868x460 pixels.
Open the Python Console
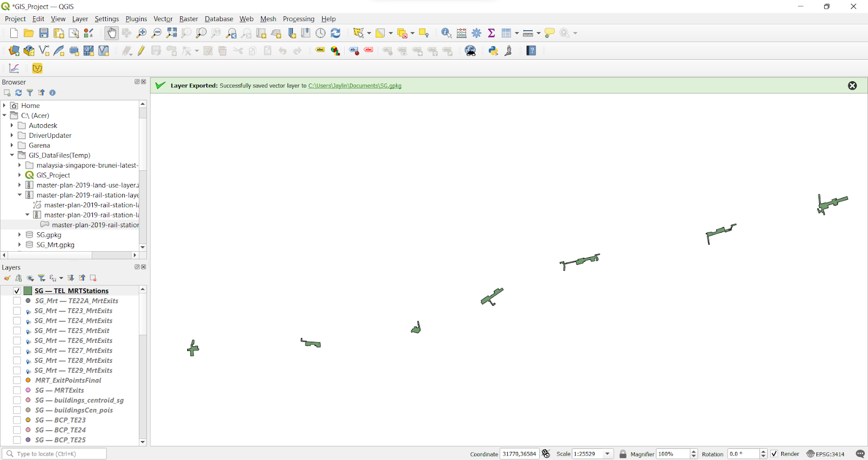click(493, 51)
